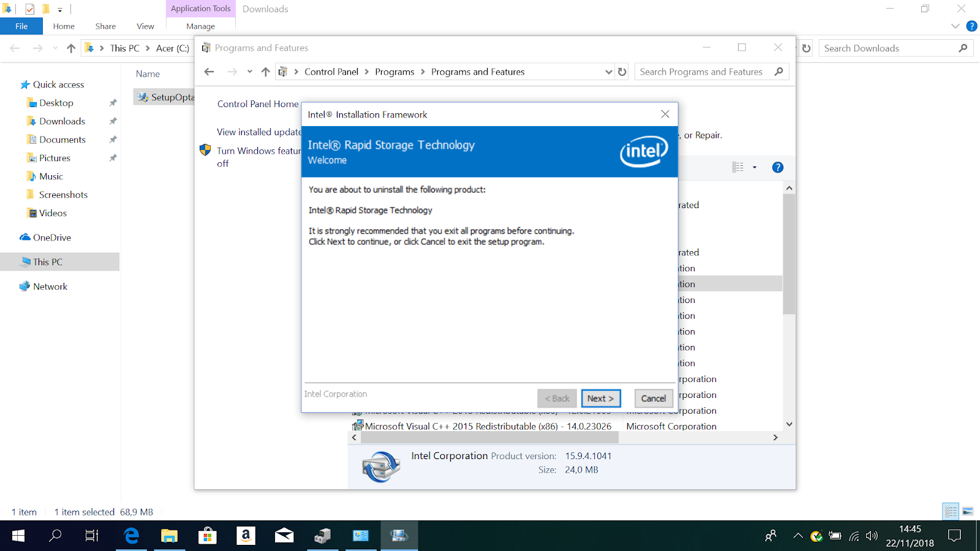980x551 pixels.
Task: Select Programs in the breadcrumb path
Action: [x=394, y=72]
